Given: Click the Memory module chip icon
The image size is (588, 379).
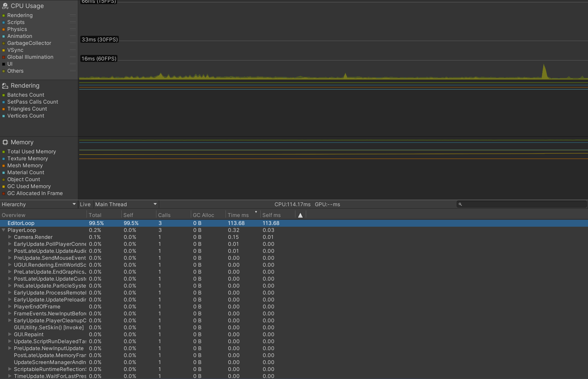Looking at the screenshot, I should pyautogui.click(x=5, y=142).
